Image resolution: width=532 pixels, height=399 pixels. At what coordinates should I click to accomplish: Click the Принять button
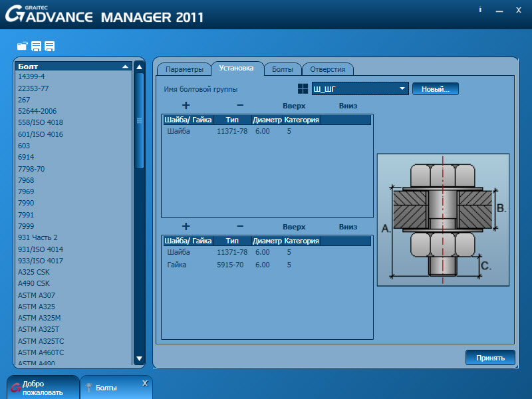point(490,358)
